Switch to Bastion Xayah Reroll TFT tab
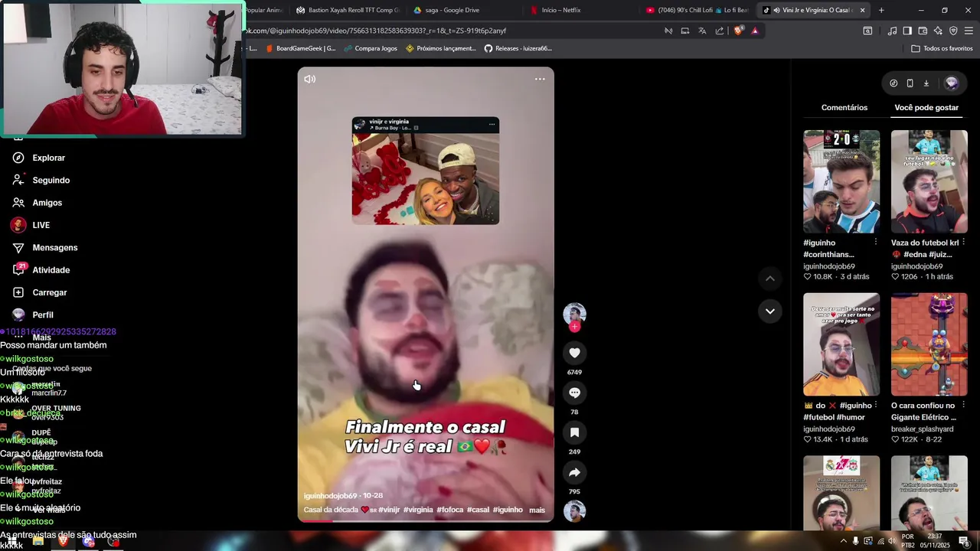The image size is (980, 551). tap(348, 10)
